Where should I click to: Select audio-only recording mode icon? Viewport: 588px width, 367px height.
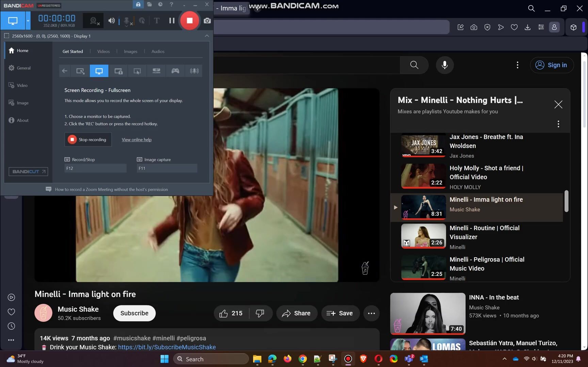(194, 71)
